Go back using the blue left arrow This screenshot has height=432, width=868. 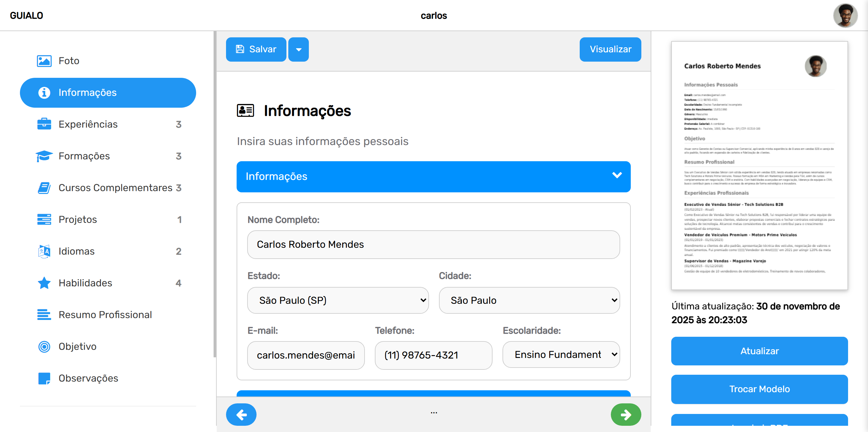tap(241, 414)
